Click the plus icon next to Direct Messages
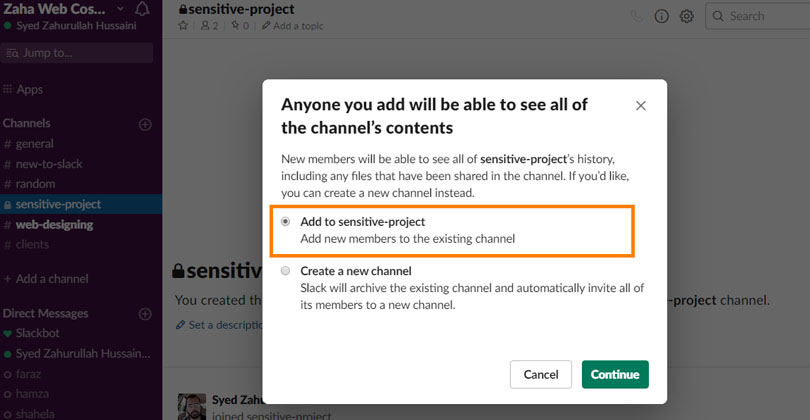The width and height of the screenshot is (810, 420). (x=145, y=314)
